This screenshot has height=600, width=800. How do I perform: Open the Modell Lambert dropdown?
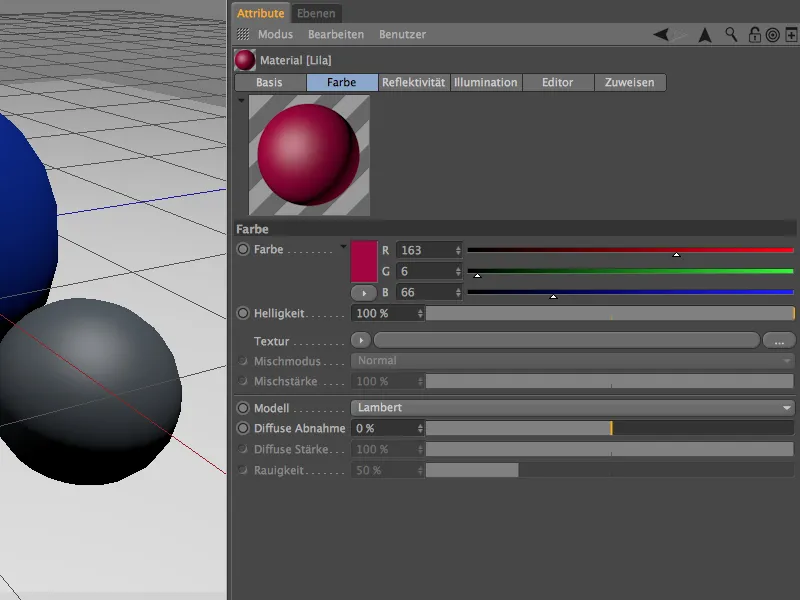[x=573, y=408]
